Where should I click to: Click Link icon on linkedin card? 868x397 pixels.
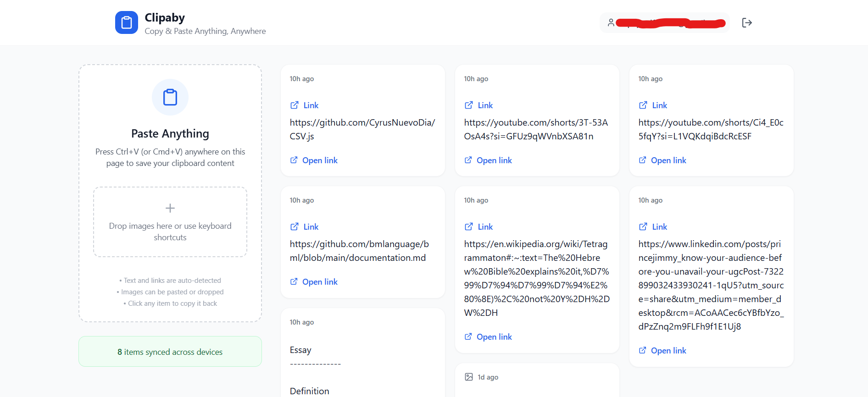(643, 226)
